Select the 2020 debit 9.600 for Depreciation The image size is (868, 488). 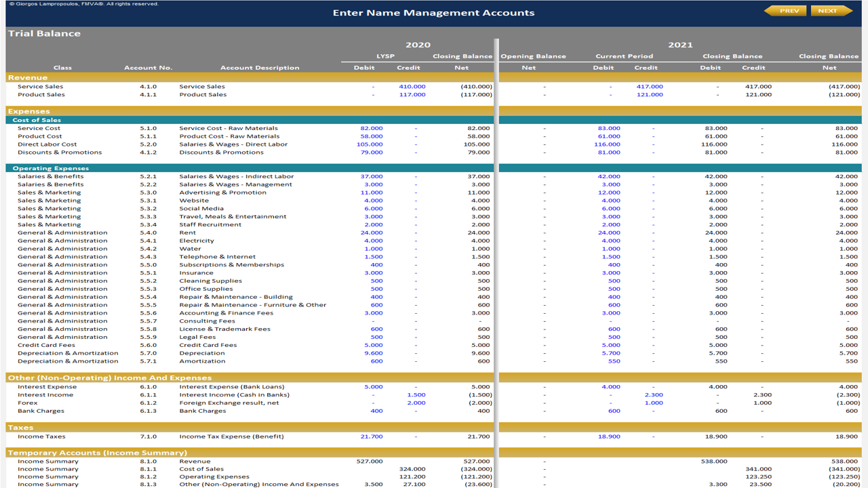click(x=373, y=353)
